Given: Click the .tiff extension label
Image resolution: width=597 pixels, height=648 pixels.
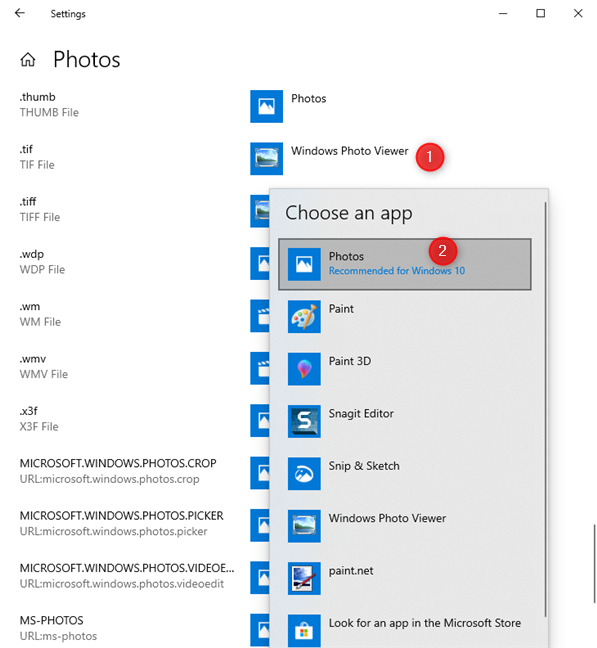Looking at the screenshot, I should (28, 202).
